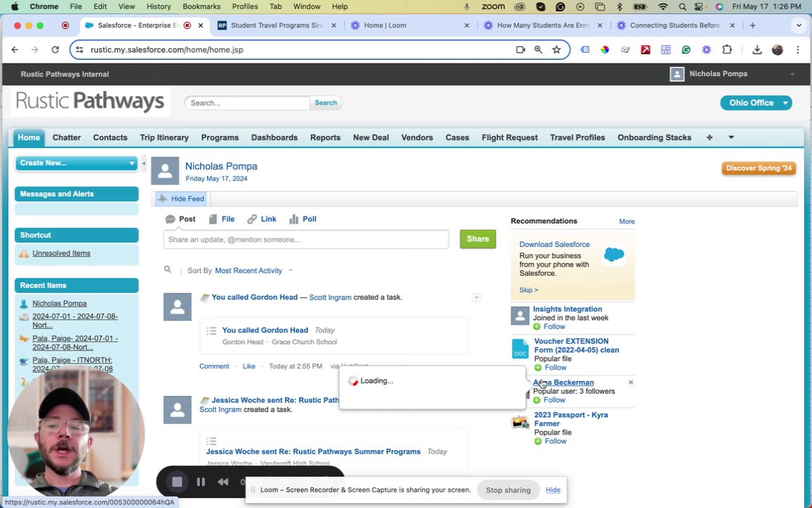Switch to Student Travel Programs browser tab
Screen dimensions: 812x508
click(277, 25)
